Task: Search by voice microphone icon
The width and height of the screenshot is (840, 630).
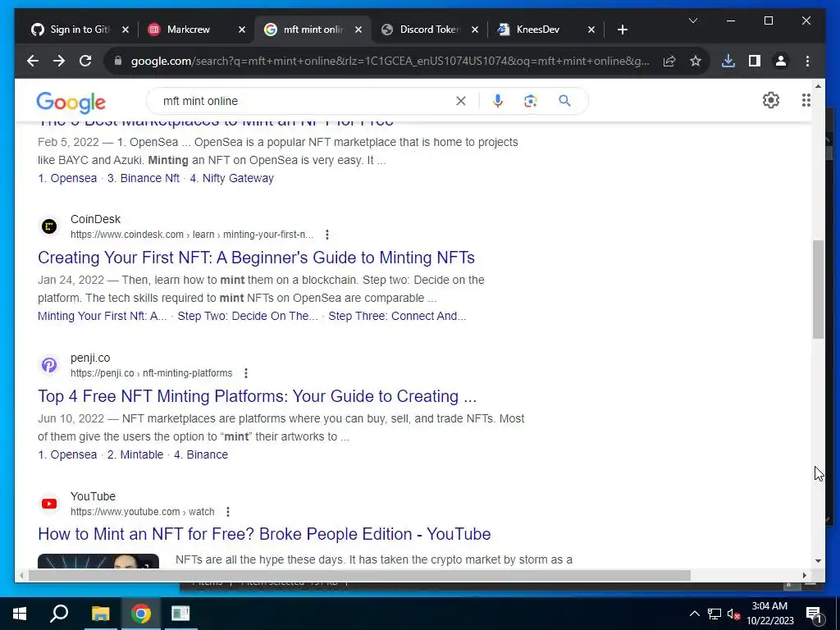Action: 498,101
